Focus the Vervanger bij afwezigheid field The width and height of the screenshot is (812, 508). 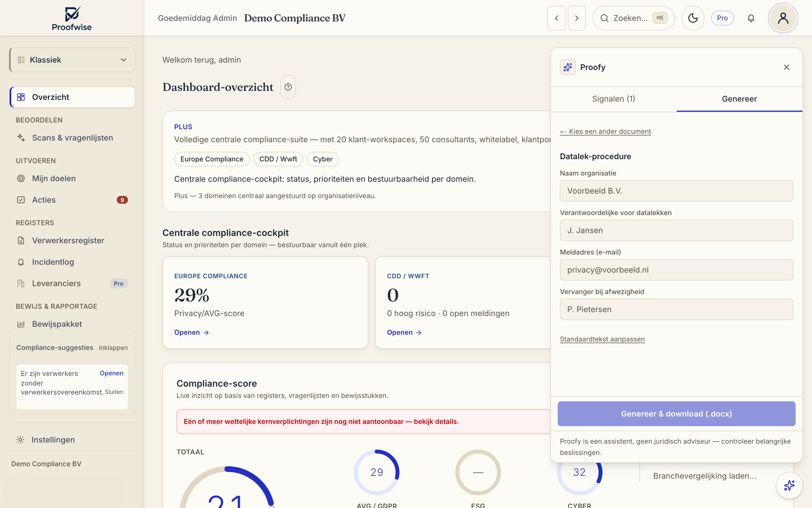[676, 309]
